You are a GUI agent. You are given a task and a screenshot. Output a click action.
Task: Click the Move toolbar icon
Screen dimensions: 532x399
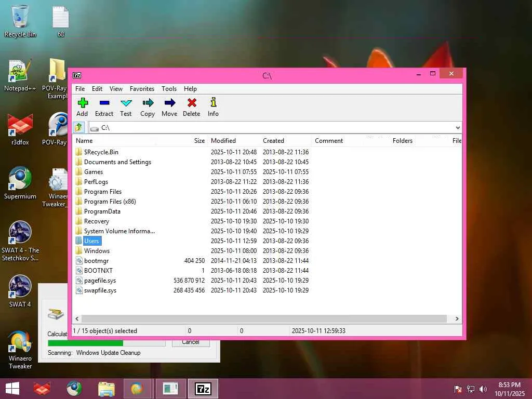click(x=170, y=102)
